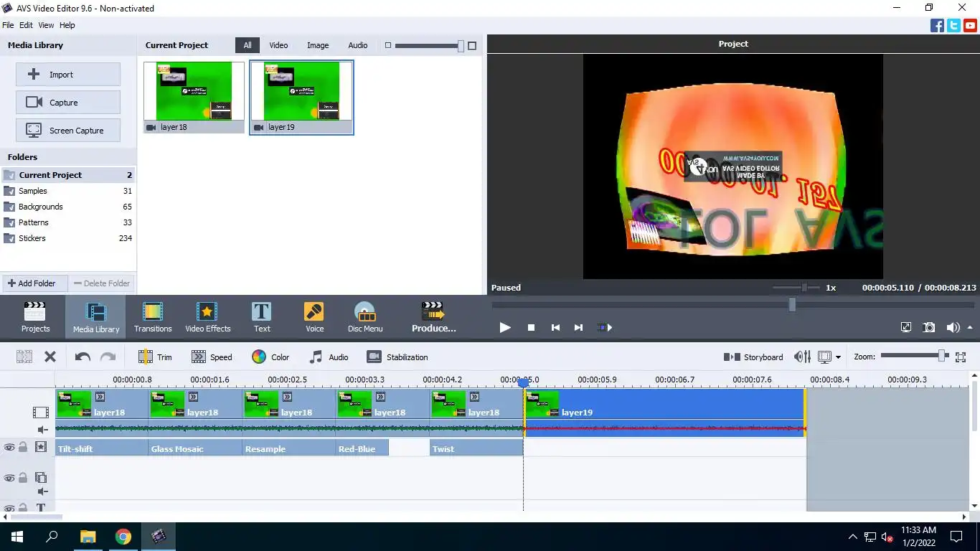
Task: Open the Audio tool
Action: coord(329,357)
